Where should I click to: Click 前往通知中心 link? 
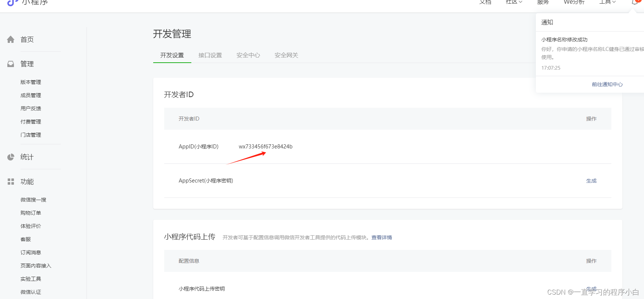[607, 84]
